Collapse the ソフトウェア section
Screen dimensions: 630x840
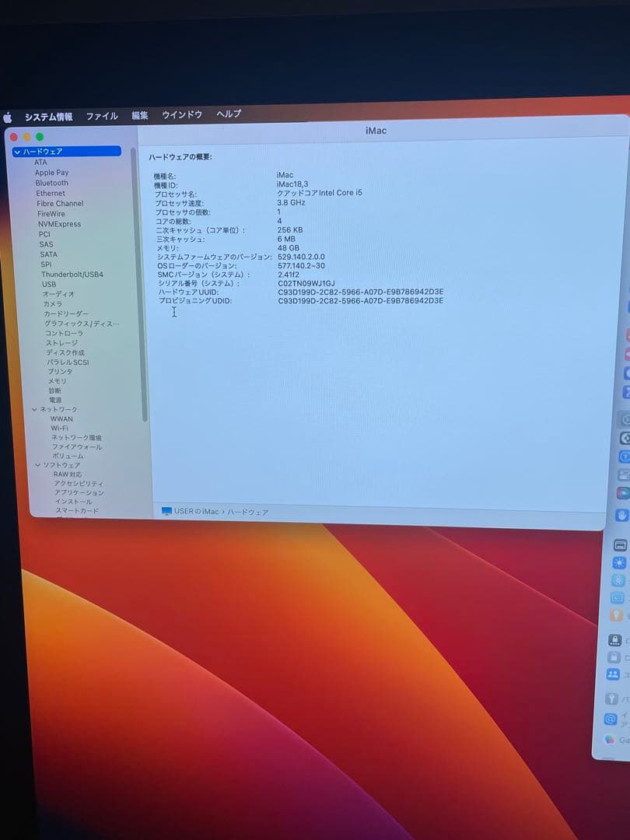tap(37, 464)
